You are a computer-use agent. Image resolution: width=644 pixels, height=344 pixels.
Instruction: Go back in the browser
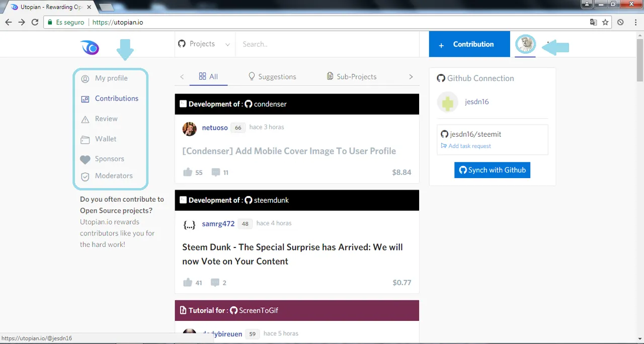tap(9, 22)
